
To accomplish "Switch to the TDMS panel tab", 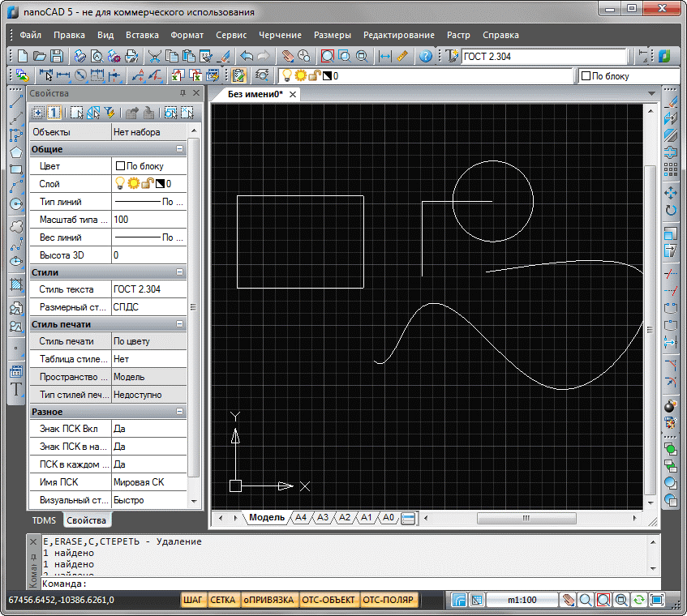I will tap(44, 520).
